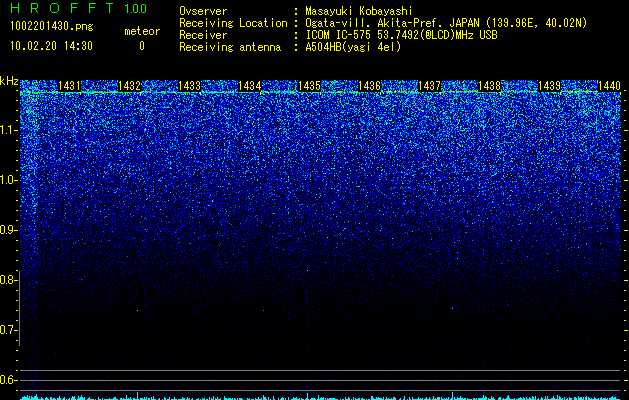
Task: Click the 1439 time marker
Action: point(549,86)
